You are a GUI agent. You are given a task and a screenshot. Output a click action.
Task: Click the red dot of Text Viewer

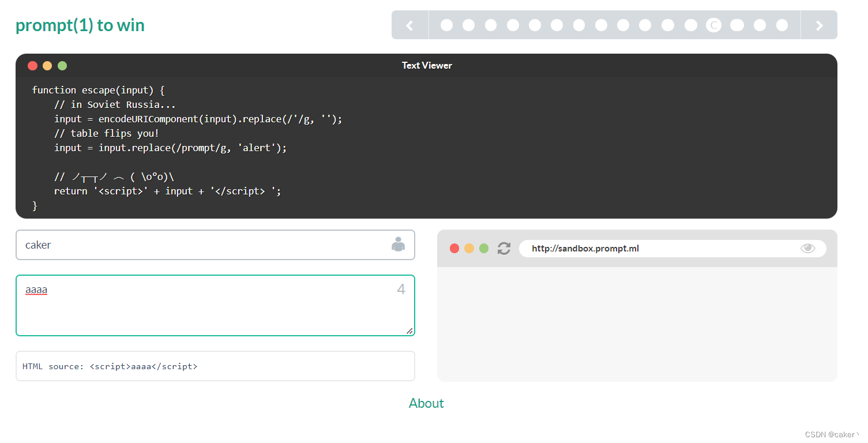pos(33,66)
